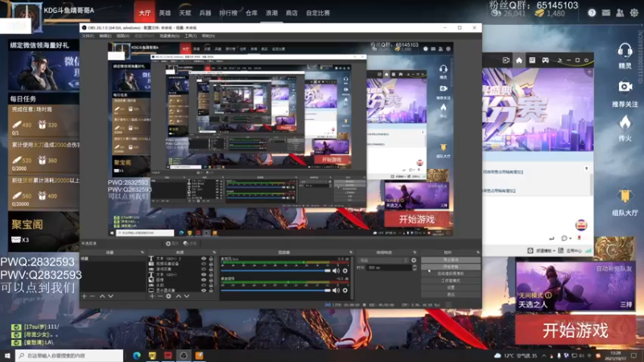Open the game friends list icon
644x362 pixels.
620,13
